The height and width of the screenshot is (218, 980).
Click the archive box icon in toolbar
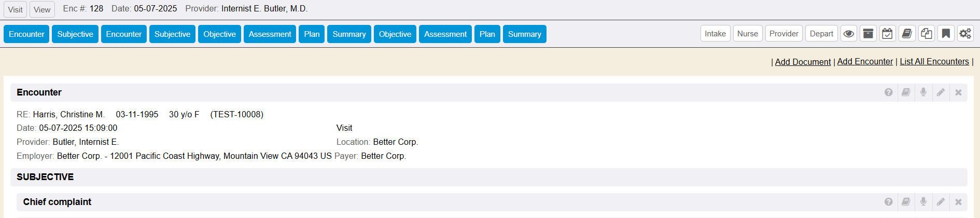pos(868,34)
